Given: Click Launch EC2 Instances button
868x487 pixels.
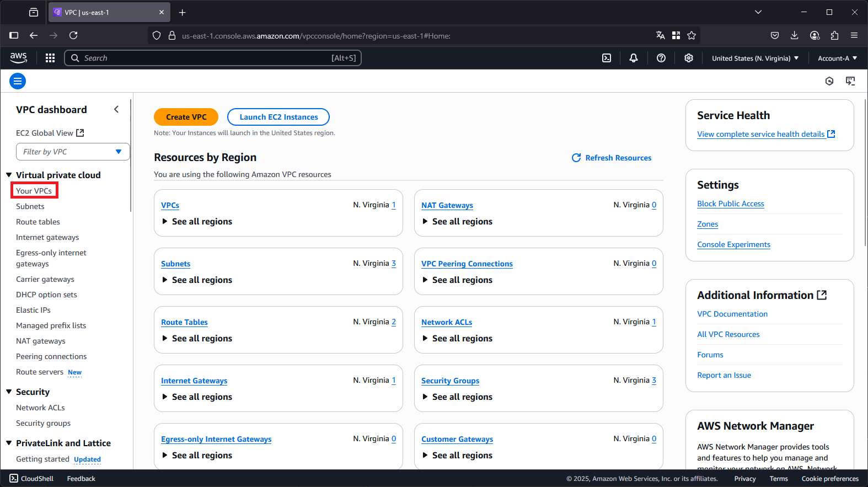Looking at the screenshot, I should click(x=278, y=117).
